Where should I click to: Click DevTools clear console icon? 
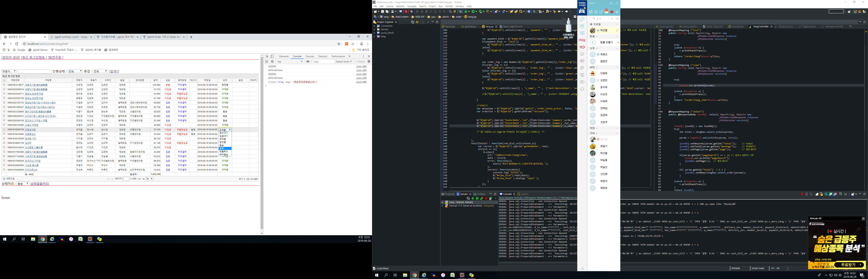272,62
